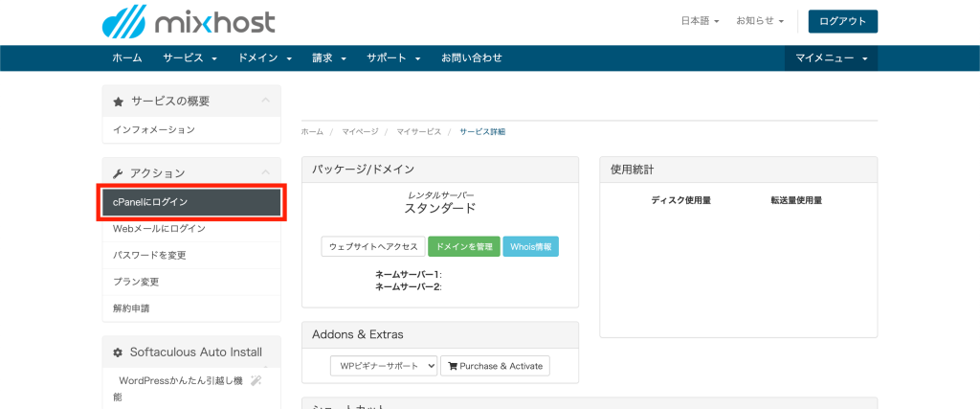Click the mixhost logo
Screen dimensions: 980x409
tap(189, 22)
